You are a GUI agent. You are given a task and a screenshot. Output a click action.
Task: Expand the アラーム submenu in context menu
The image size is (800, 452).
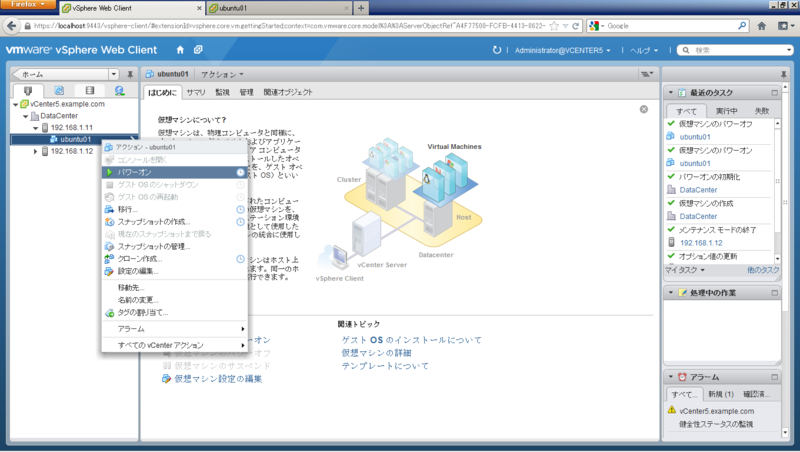175,329
